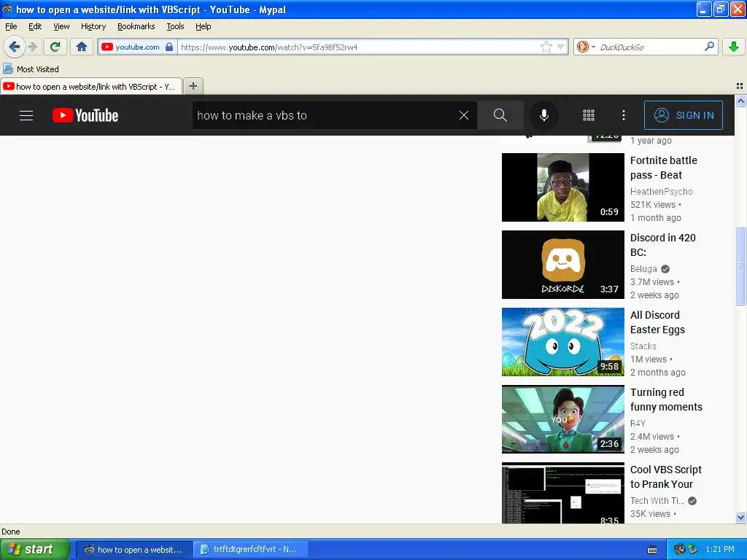
Task: Submit search with YouTube magnifier button
Action: pyautogui.click(x=500, y=115)
